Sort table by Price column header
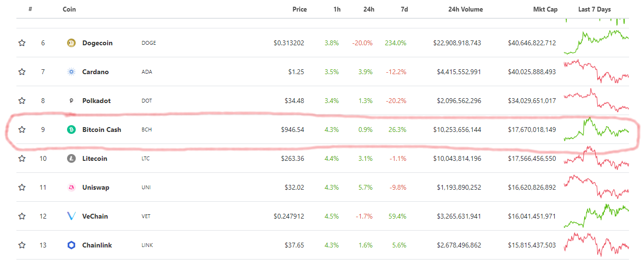The width and height of the screenshot is (644, 260). pos(300,9)
